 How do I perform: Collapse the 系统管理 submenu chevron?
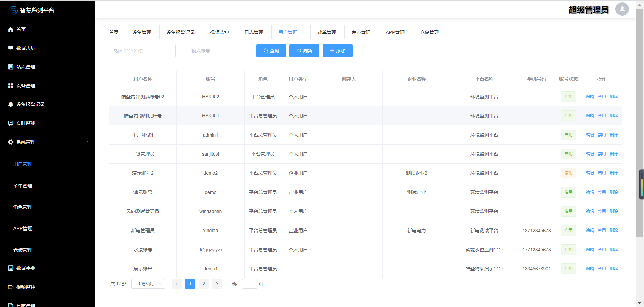point(87,142)
